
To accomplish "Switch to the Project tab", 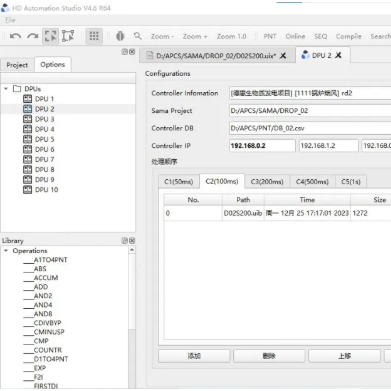I will 17,65.
